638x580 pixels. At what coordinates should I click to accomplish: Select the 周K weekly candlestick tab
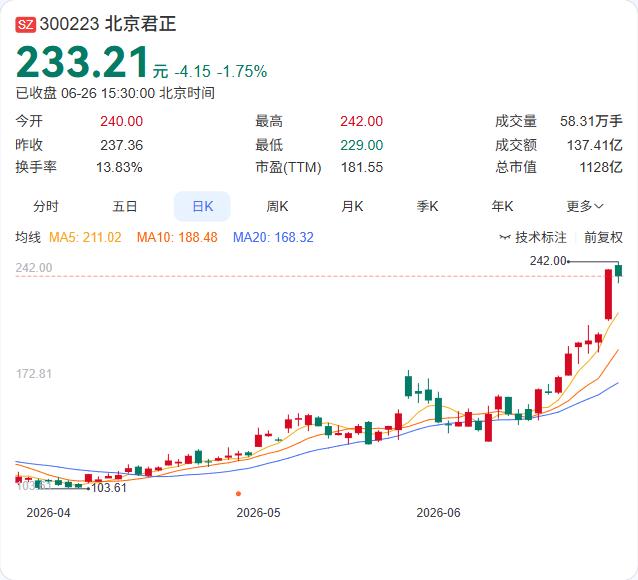point(277,206)
